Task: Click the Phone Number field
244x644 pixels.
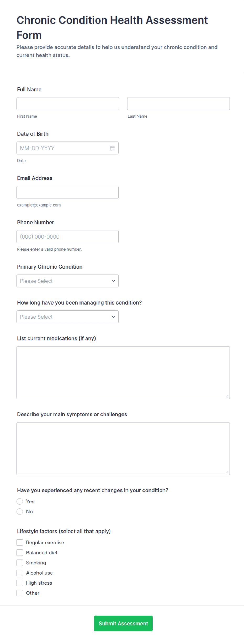Action: [67, 237]
